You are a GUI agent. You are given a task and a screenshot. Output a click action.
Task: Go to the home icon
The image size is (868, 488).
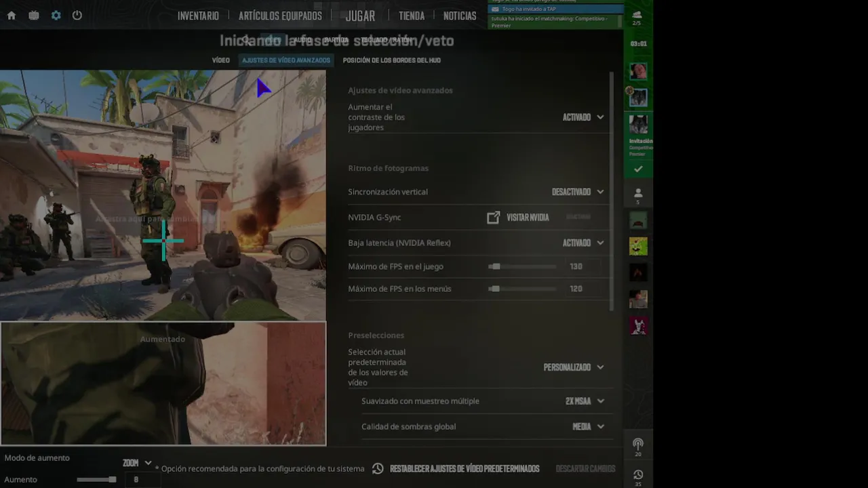pos(12,16)
